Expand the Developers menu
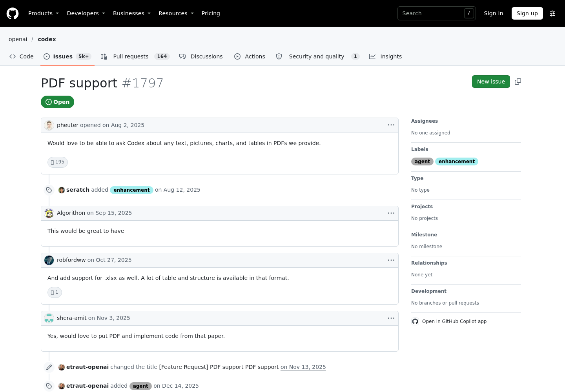This screenshot has width=565, height=392. click(x=86, y=13)
